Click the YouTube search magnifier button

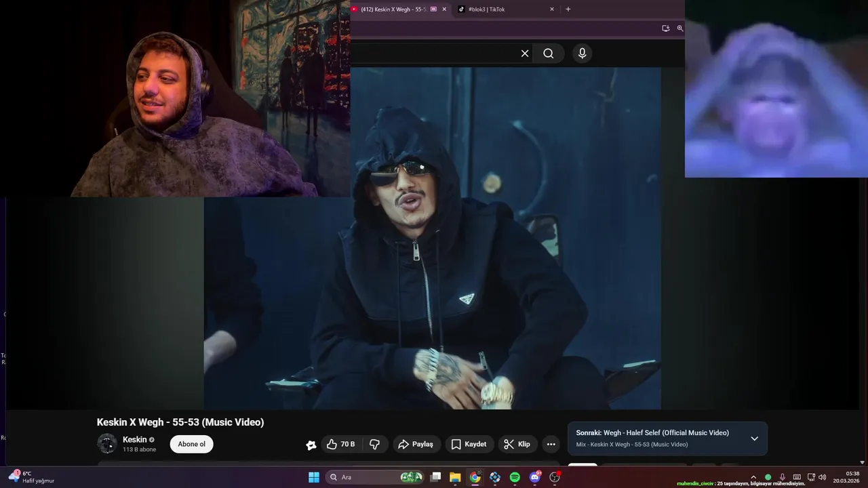pyautogui.click(x=548, y=54)
